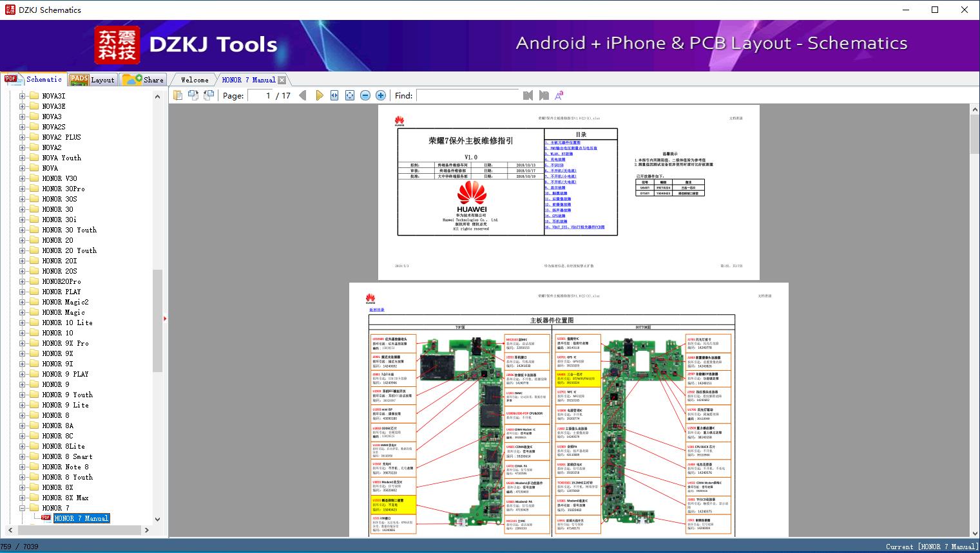
Task: Select the HONOR 8Lite tree label
Action: (64, 446)
